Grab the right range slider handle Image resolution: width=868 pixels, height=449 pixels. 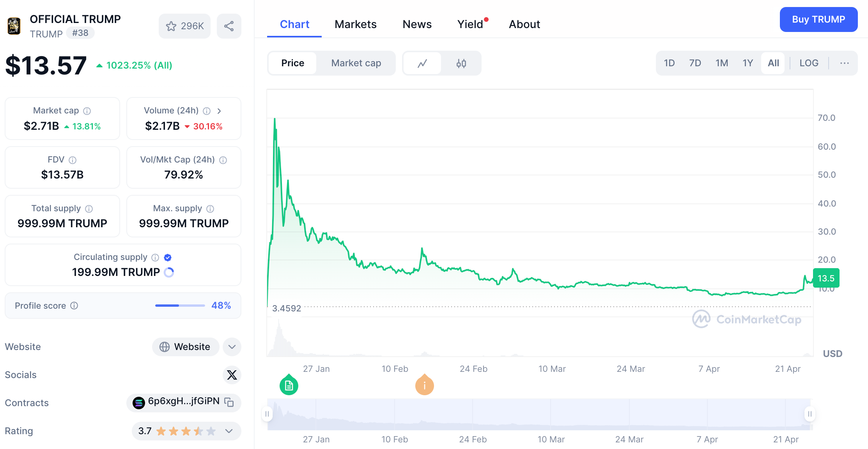(810, 414)
